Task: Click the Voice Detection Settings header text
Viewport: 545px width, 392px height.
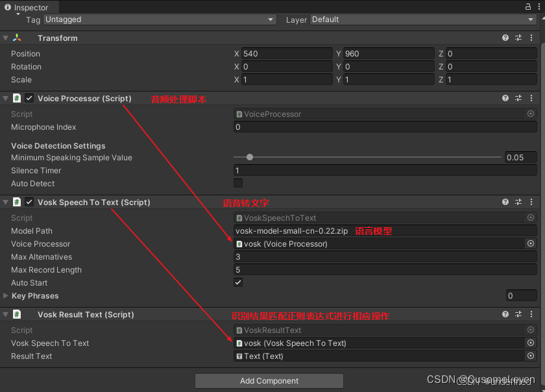Action: (x=58, y=146)
